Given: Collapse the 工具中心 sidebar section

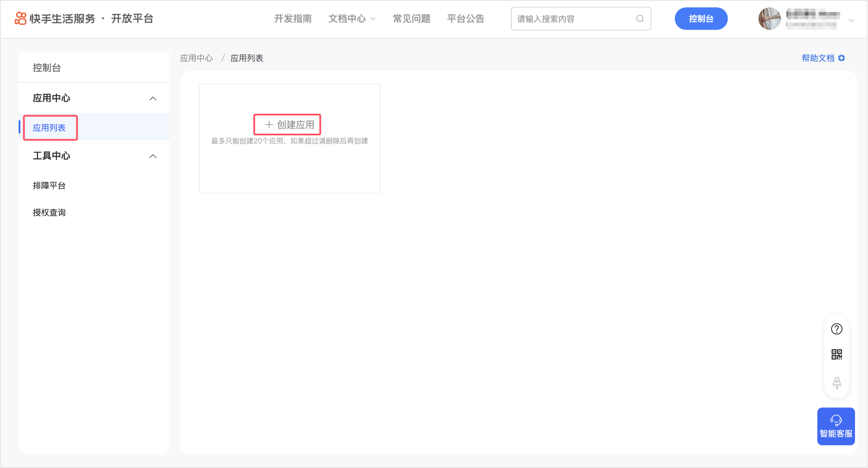Looking at the screenshot, I should [x=153, y=156].
